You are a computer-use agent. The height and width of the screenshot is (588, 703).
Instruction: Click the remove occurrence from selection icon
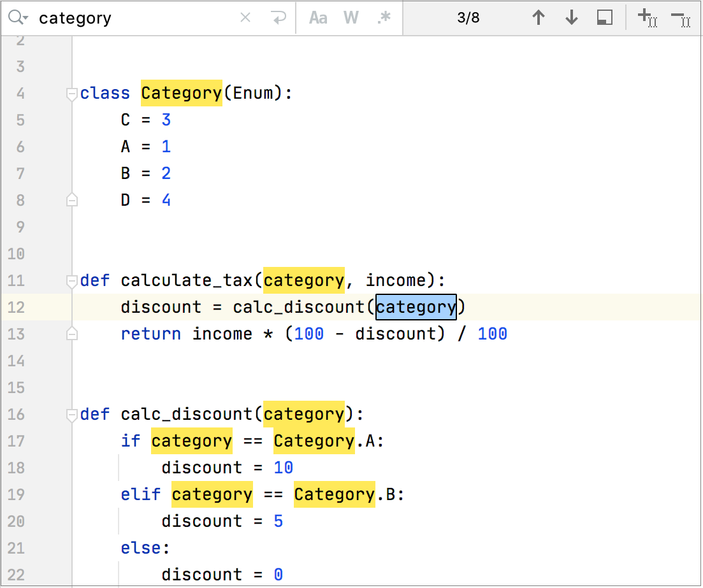[x=682, y=18]
